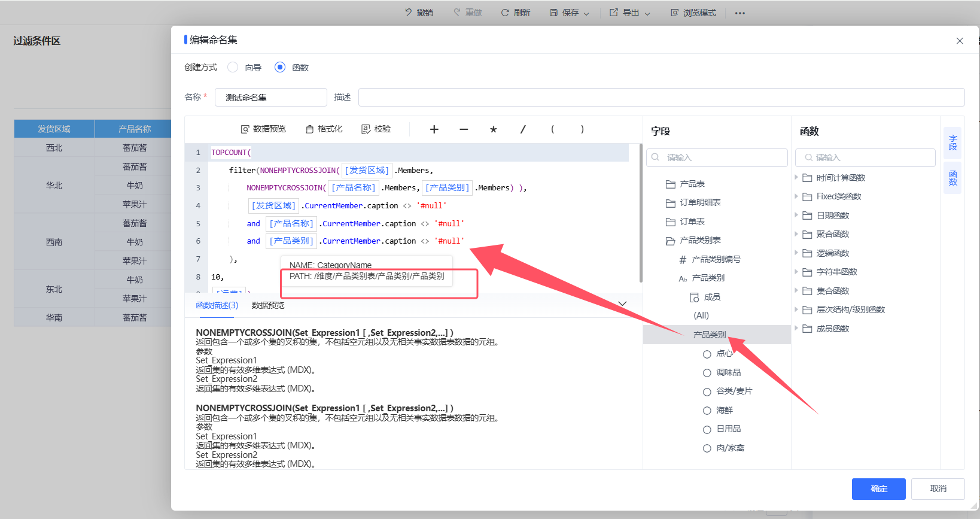Image resolution: width=980 pixels, height=519 pixels.
Task: Click the 描述 input field
Action: point(661,97)
